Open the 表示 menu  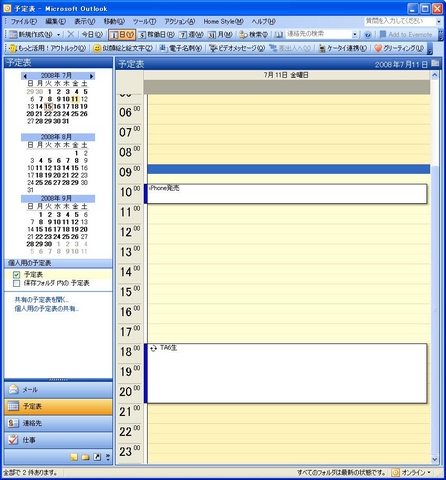[84, 21]
